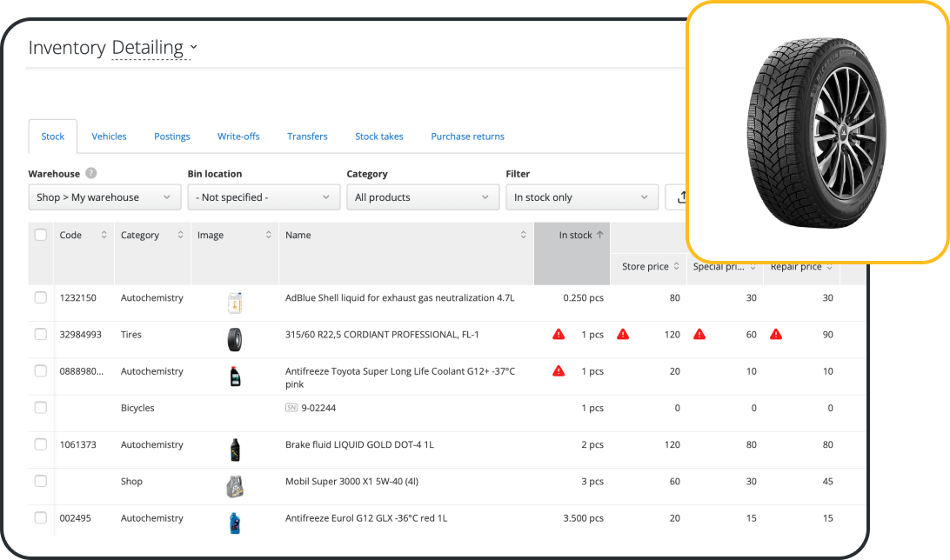Click the export/upload icon beside Filter dropdown
Screen dimensions: 950x560
(x=682, y=197)
